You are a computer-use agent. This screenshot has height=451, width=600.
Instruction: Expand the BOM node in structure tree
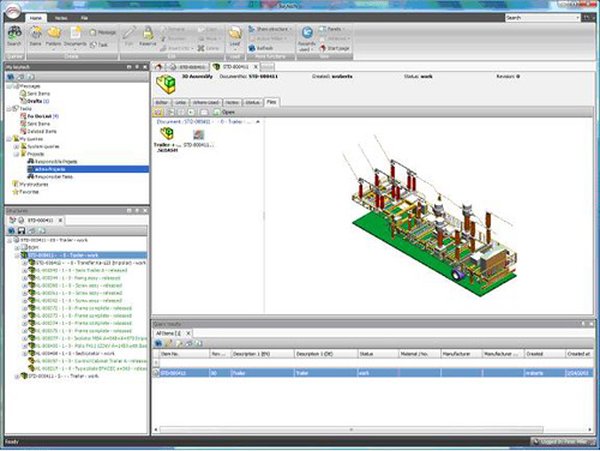tap(16, 248)
